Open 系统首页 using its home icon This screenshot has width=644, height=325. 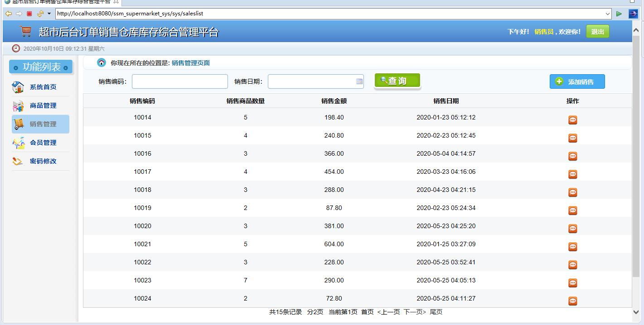point(18,86)
